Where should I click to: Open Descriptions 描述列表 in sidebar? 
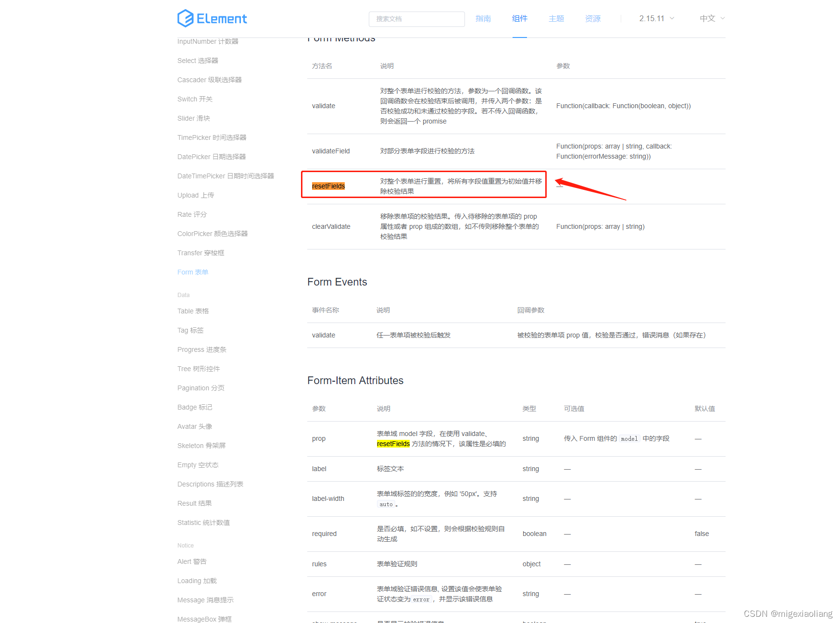(x=210, y=484)
